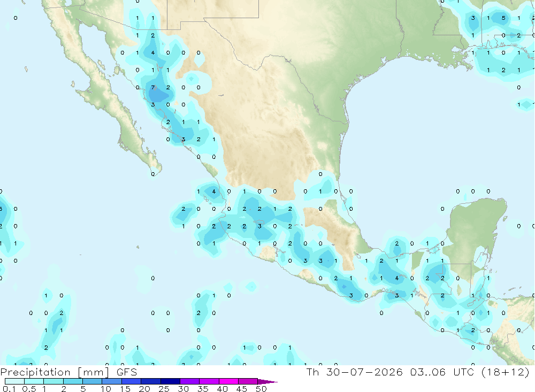The width and height of the screenshot is (535, 392).
Task: Select the 45 to 50 mm legend swatch
Action: coord(248,381)
